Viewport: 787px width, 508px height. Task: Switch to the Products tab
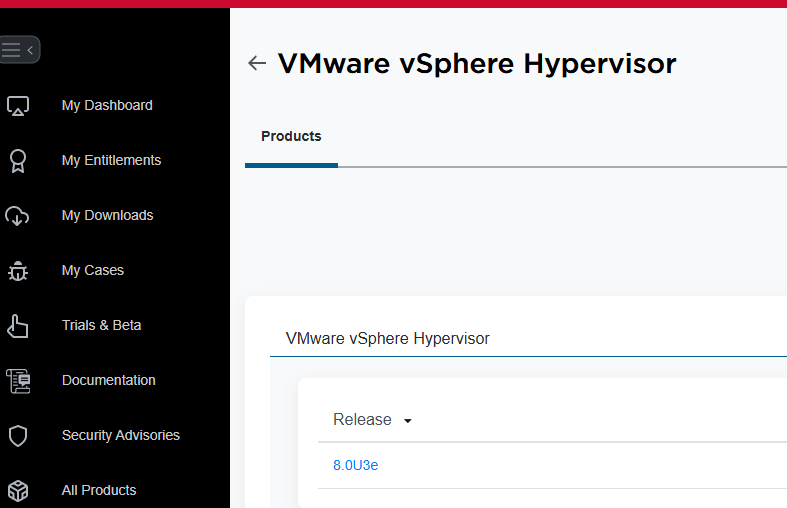coord(291,137)
